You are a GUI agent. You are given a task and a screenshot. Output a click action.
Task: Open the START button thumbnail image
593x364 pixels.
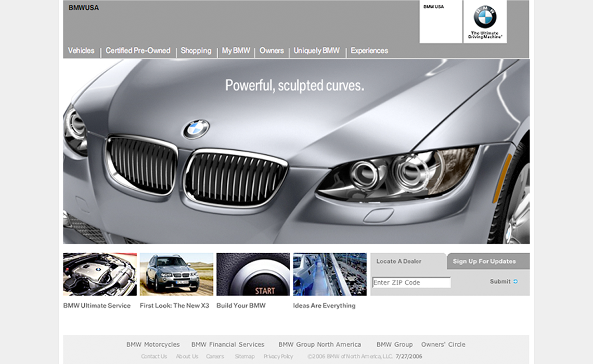pos(253,275)
